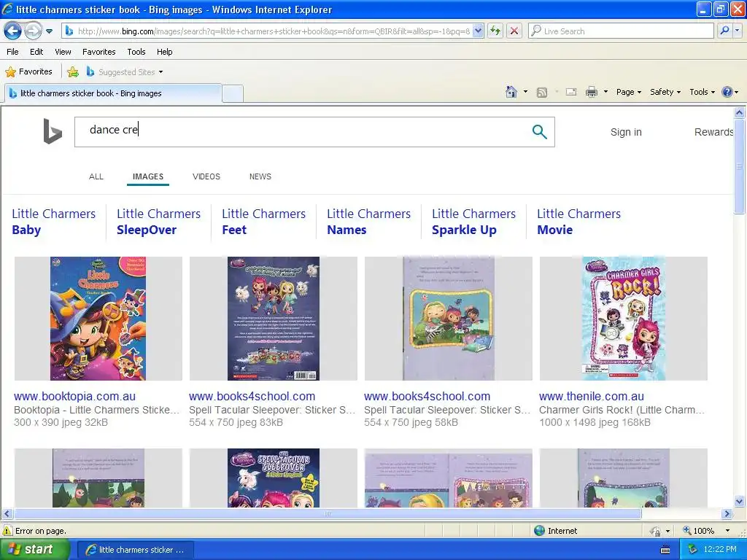Screen dimensions: 747x560
Task: Open the Spell-Tacular Sleepover cover thumbnail
Action: pos(274,478)
